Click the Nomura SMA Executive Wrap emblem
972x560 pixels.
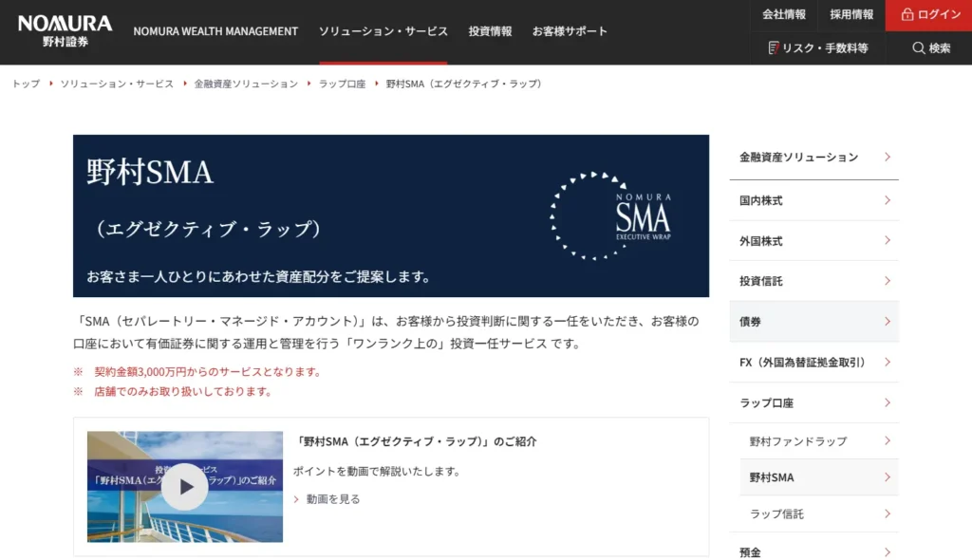tap(611, 215)
